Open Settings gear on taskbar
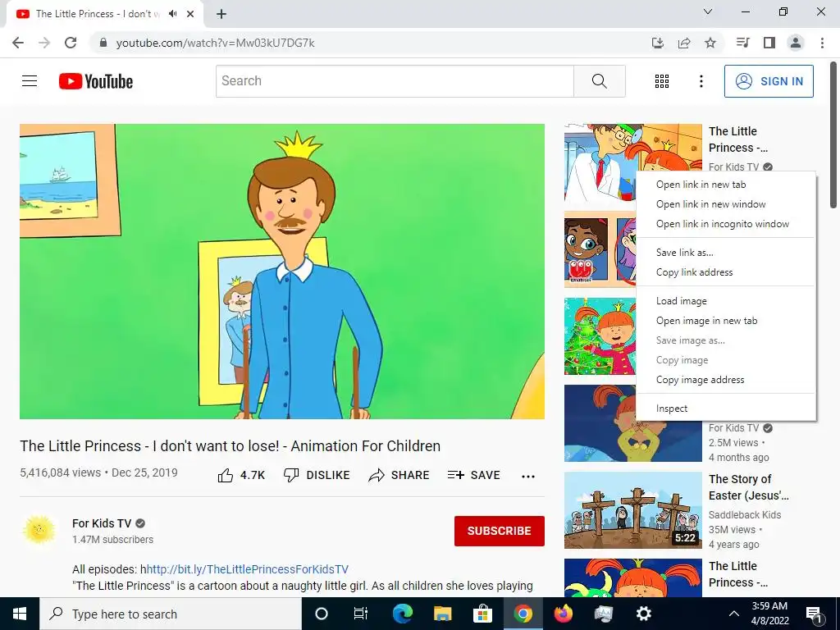 point(643,614)
